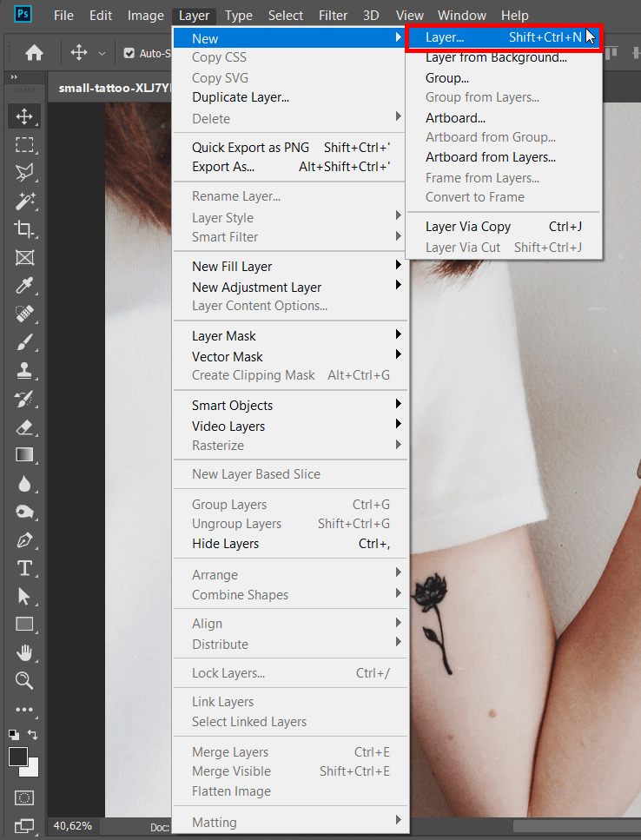Expand the Layer Mask submenu
641x840 pixels.
[x=290, y=336]
